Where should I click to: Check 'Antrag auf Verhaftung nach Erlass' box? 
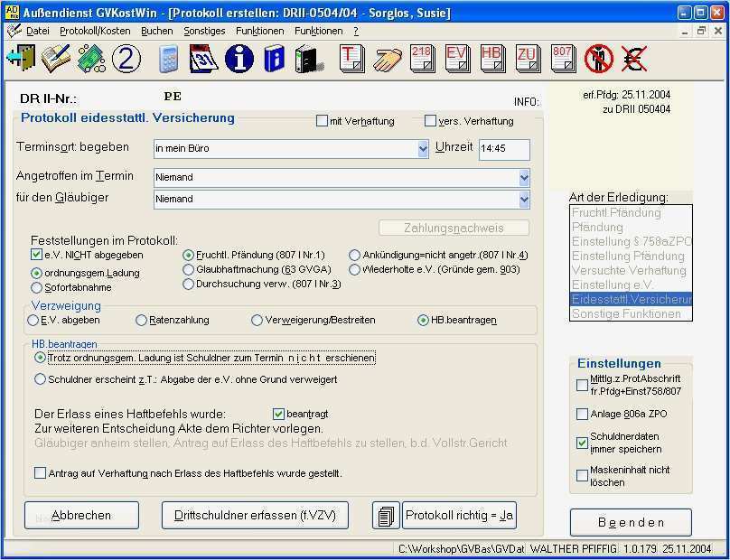[x=41, y=473]
